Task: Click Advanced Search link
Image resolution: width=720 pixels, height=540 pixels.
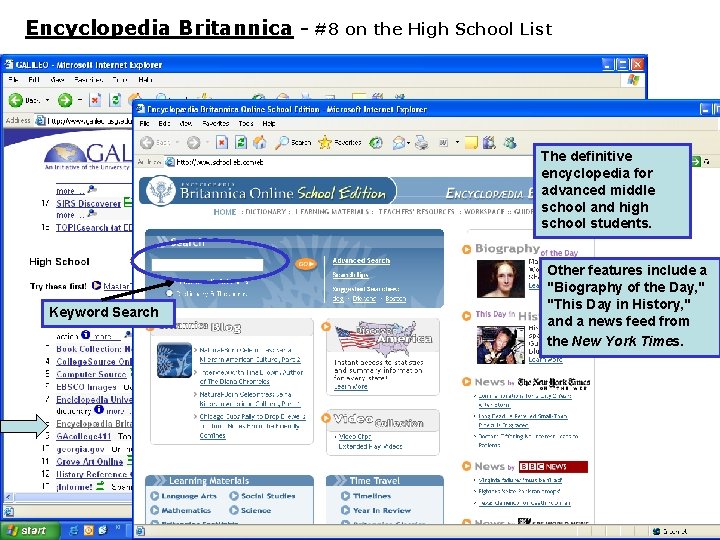Action: 361,260
